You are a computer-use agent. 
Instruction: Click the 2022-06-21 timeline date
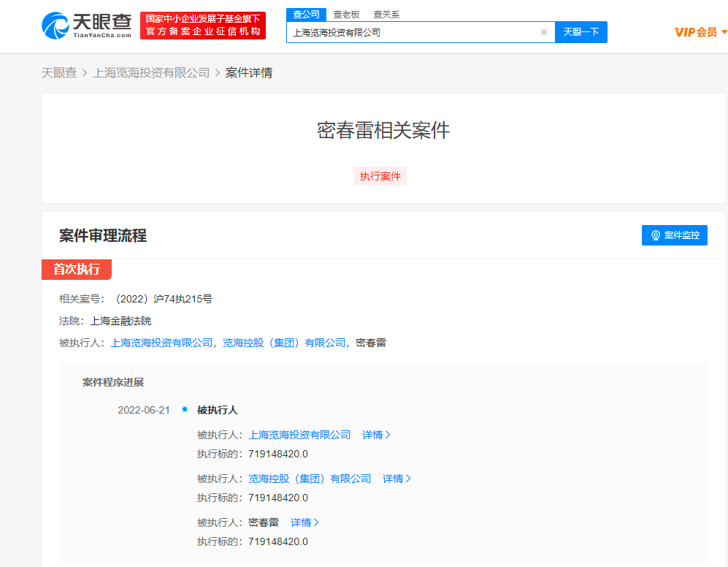[144, 410]
